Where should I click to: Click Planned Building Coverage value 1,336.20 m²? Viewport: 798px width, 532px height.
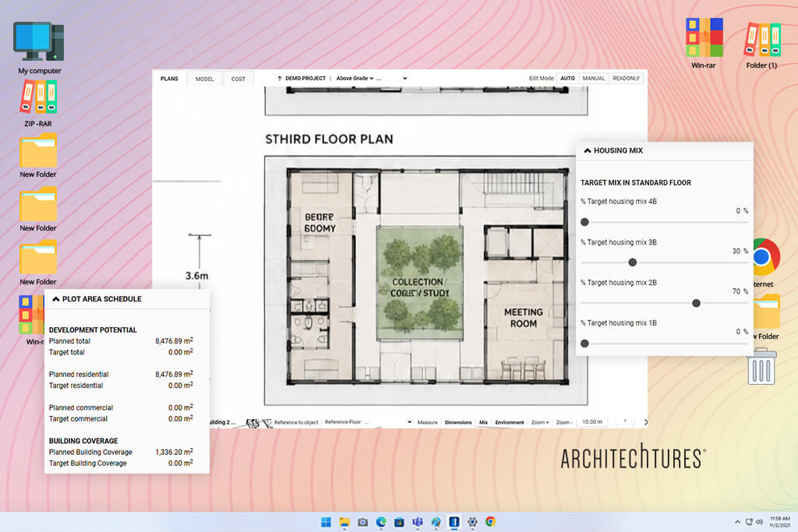tap(174, 452)
